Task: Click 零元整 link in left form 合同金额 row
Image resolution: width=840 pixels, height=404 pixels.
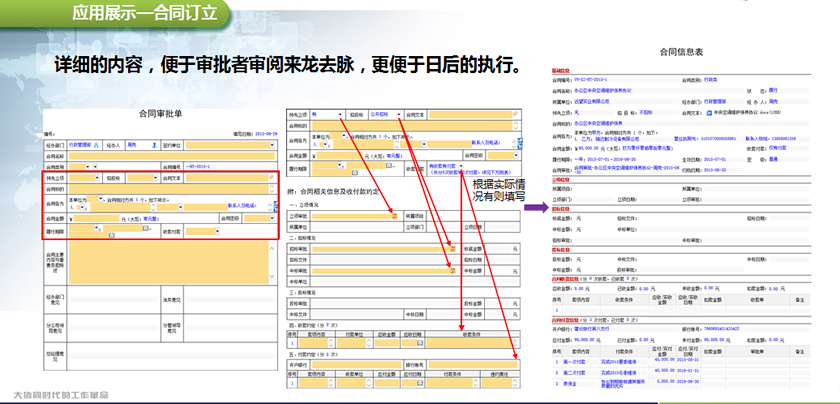Action: (150, 219)
